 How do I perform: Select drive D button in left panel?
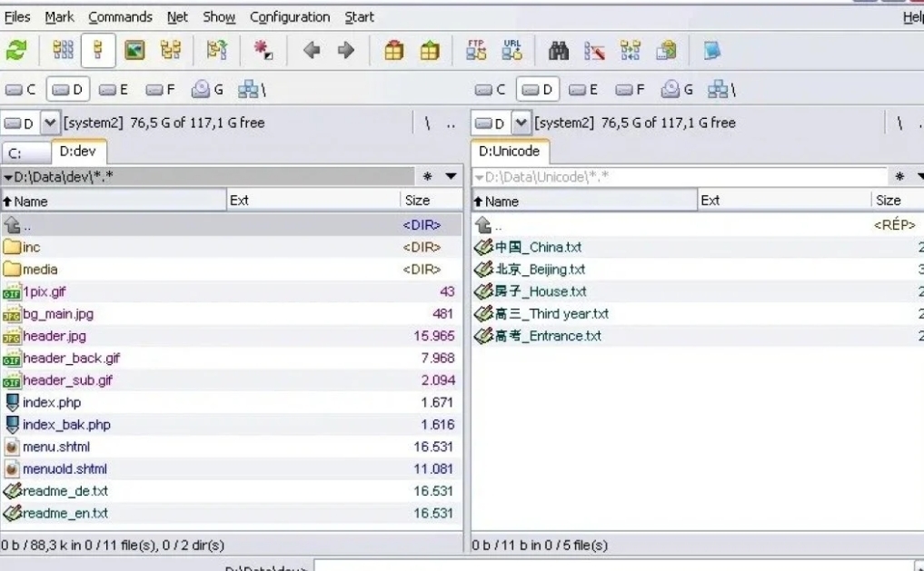point(68,90)
